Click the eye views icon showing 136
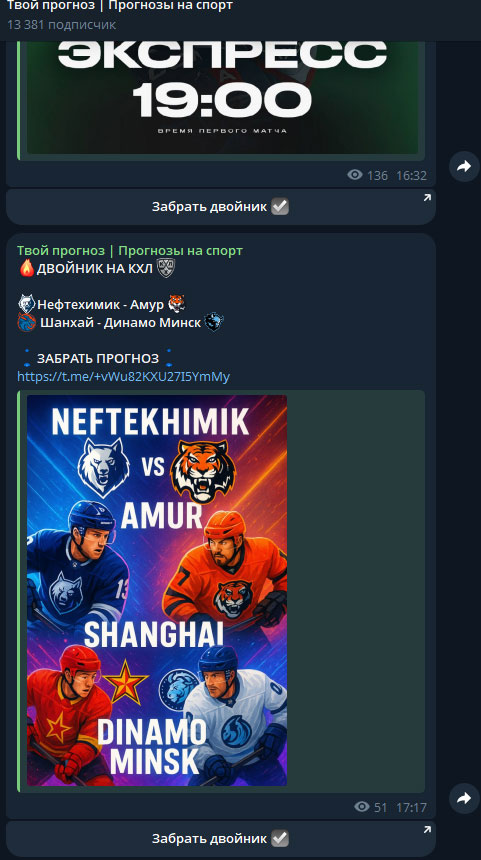 click(355, 175)
